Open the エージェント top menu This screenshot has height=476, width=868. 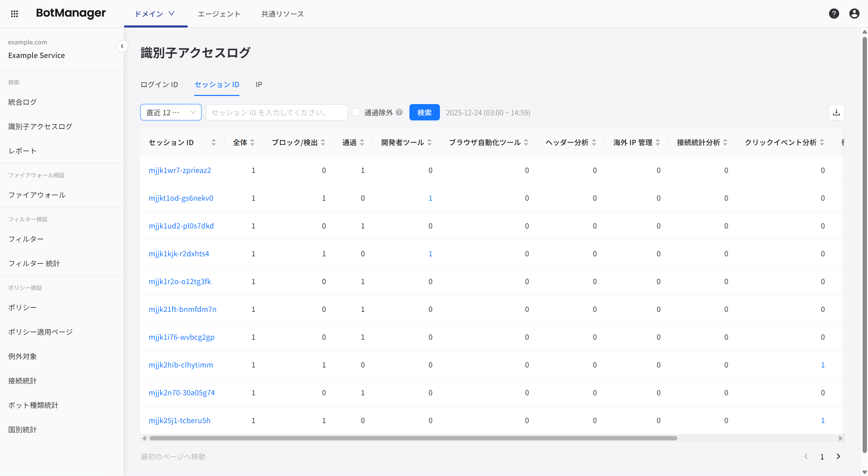coord(219,14)
